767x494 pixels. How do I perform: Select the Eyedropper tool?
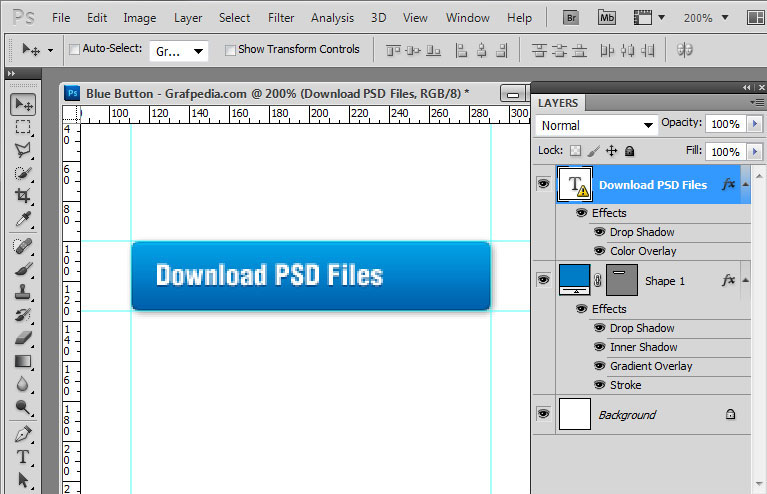[23, 219]
